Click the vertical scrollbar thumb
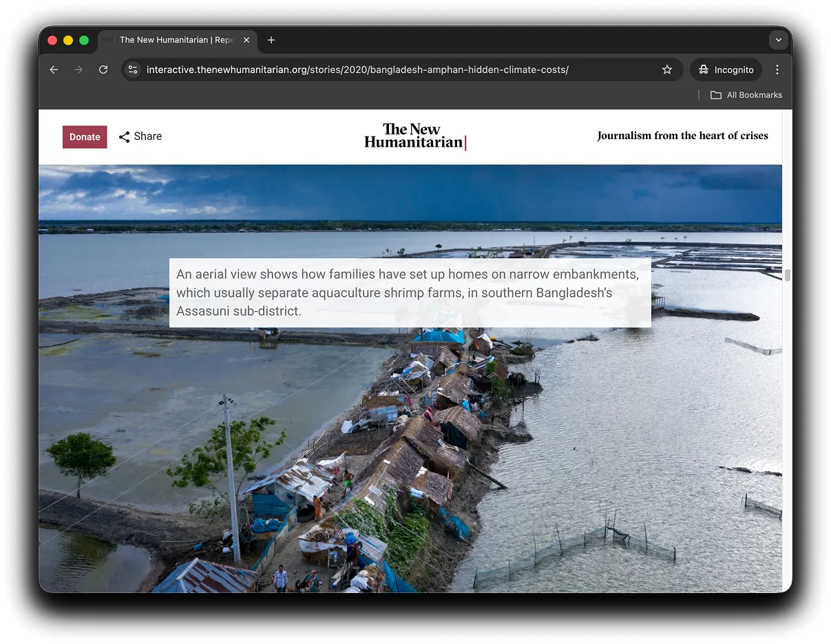The height and width of the screenshot is (644, 831). (x=787, y=276)
